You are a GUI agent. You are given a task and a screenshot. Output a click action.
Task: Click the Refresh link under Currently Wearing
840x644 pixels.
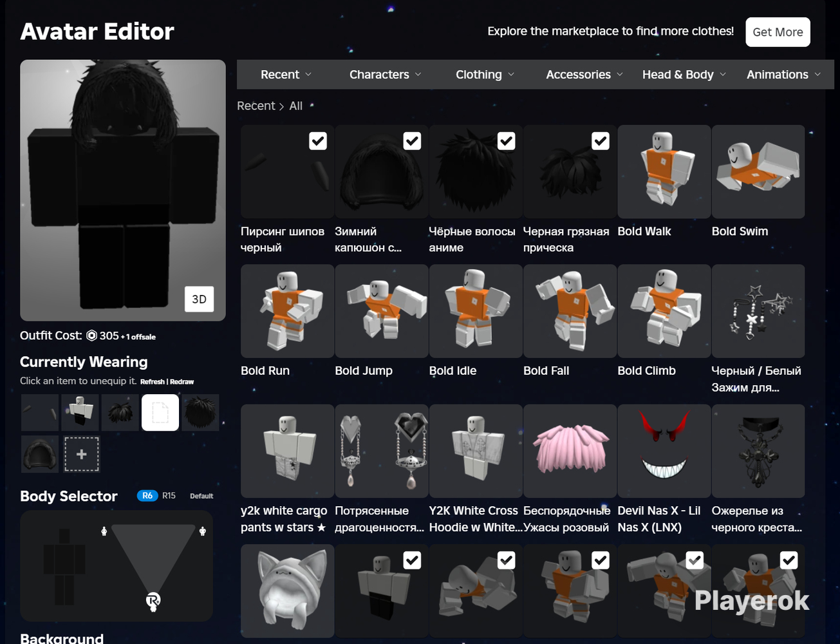click(x=153, y=382)
